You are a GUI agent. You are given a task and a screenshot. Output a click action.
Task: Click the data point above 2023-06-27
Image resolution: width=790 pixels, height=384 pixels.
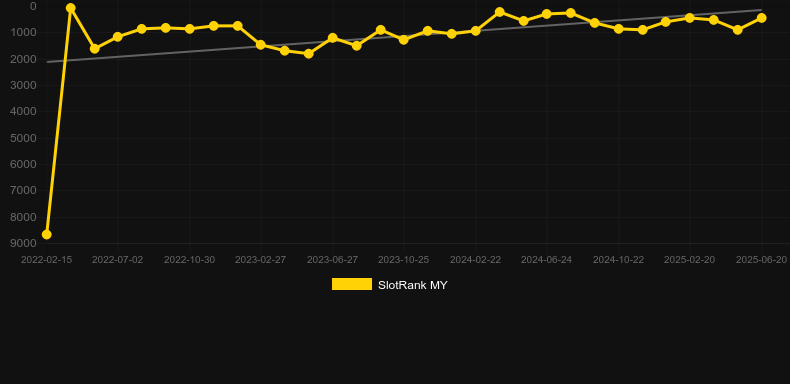[333, 38]
